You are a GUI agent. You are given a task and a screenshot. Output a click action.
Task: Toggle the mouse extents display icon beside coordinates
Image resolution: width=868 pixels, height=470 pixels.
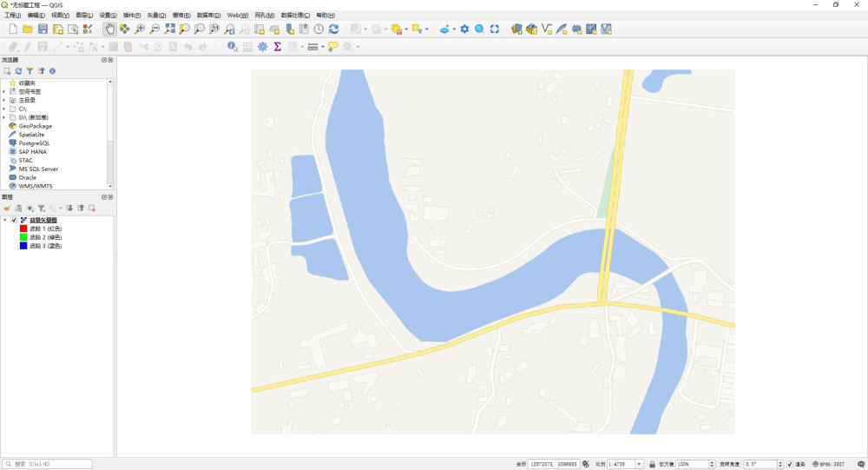point(586,464)
